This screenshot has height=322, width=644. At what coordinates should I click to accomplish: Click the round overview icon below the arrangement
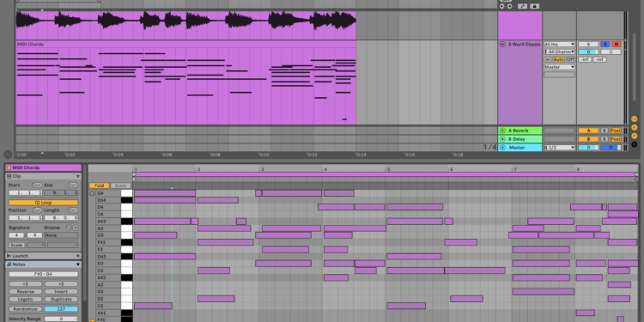[x=8, y=155]
